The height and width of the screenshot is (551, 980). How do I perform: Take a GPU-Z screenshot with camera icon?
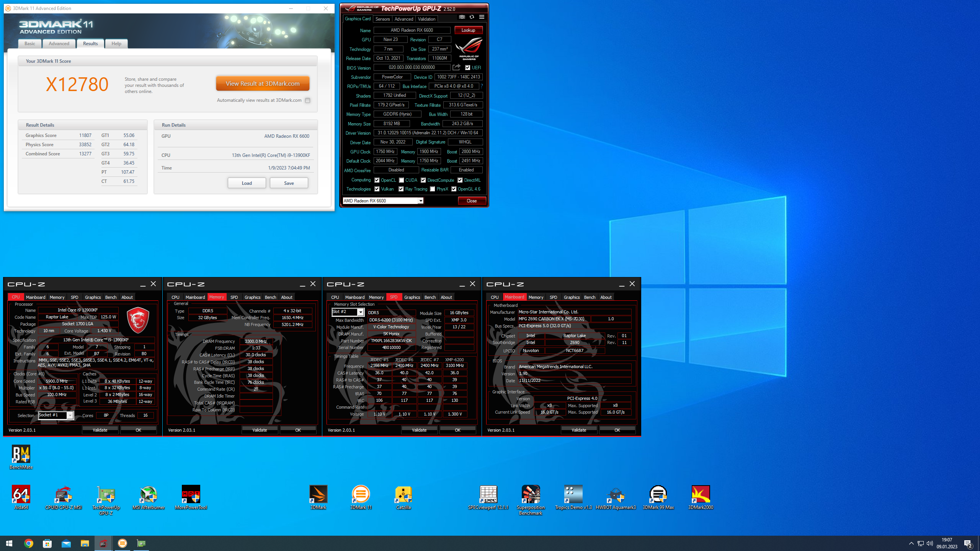(462, 17)
